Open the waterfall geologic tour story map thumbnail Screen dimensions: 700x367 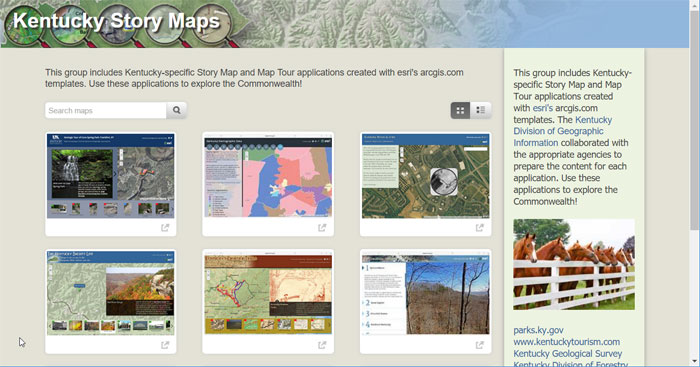111,176
